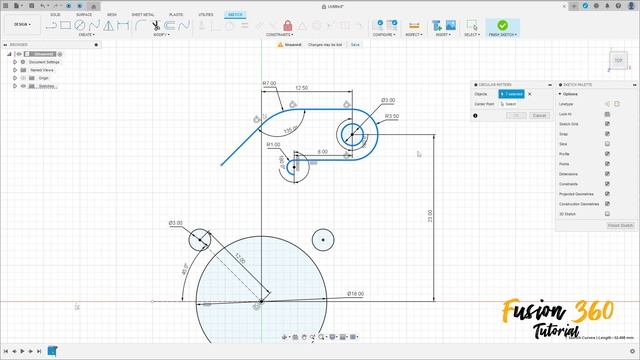The width and height of the screenshot is (640, 360).
Task: Click the Insert Derive icon
Action: 437,25
